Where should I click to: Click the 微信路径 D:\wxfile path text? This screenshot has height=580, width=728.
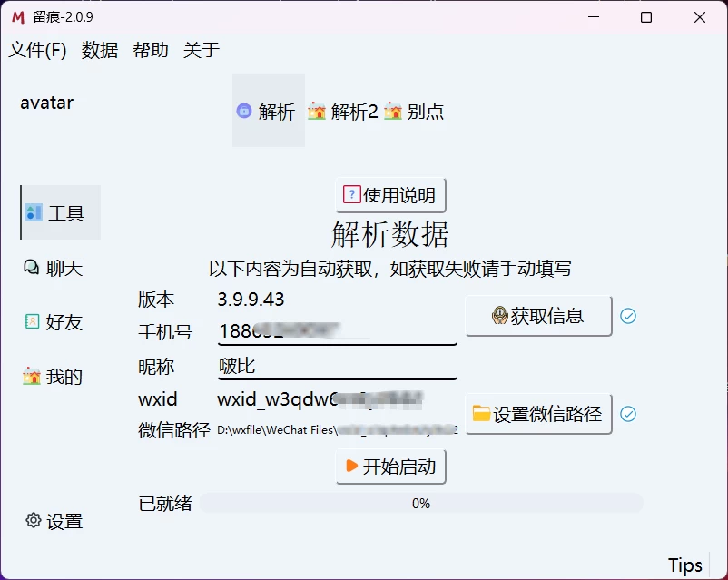pyautogui.click(x=338, y=430)
